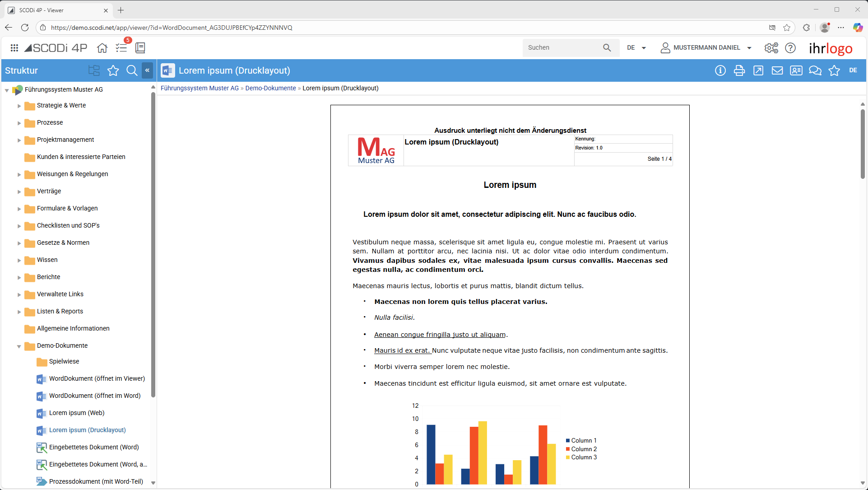The width and height of the screenshot is (868, 490).
Task: Send document link via envelope icon
Action: click(777, 70)
